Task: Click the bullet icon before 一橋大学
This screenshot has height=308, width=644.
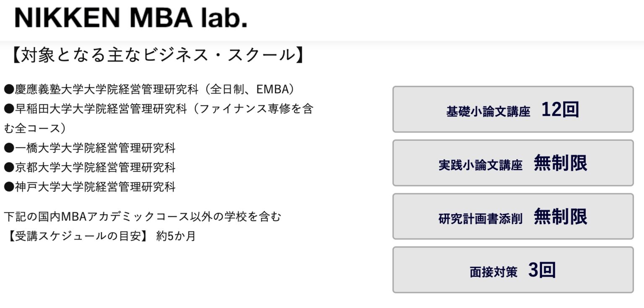Action: click(x=9, y=148)
